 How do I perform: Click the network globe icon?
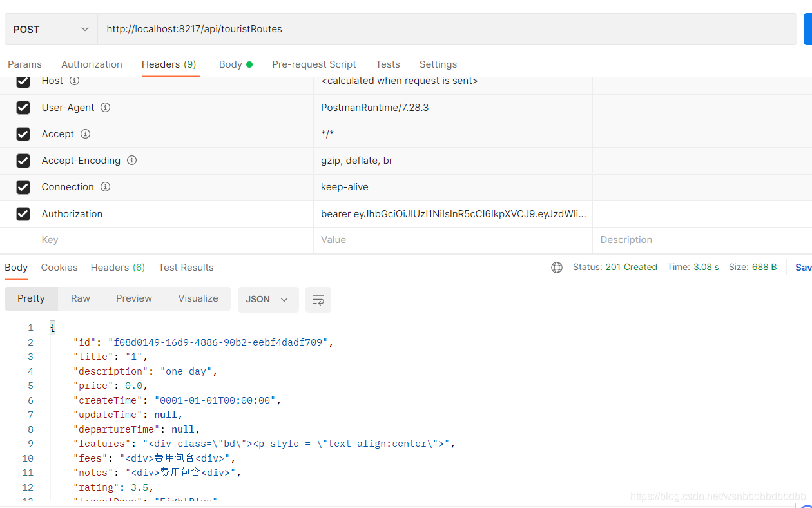tap(557, 268)
